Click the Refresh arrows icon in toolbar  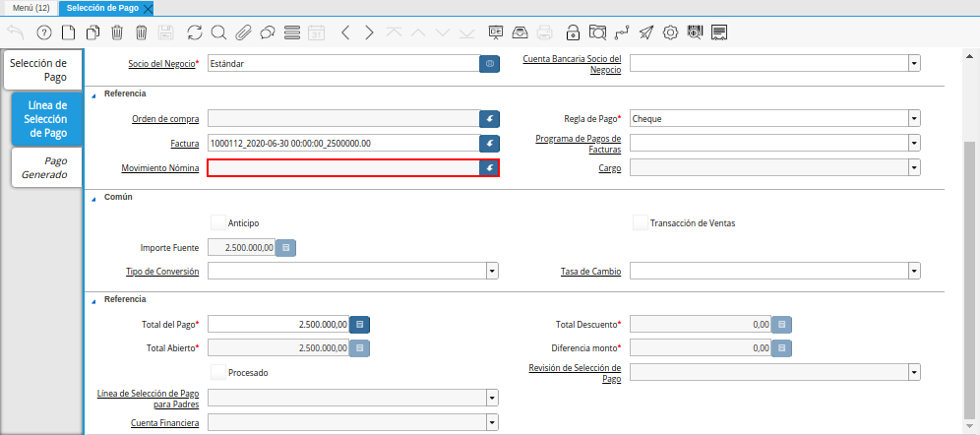coord(194,32)
